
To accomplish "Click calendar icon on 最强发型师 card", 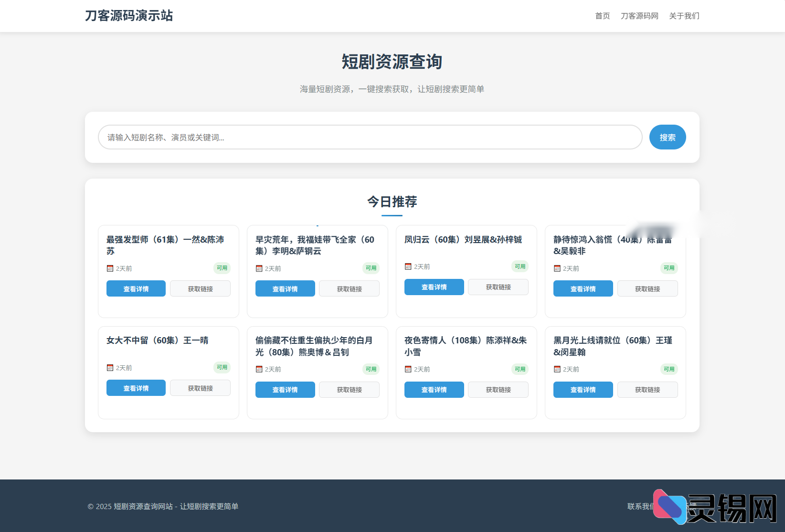I will coord(110,268).
